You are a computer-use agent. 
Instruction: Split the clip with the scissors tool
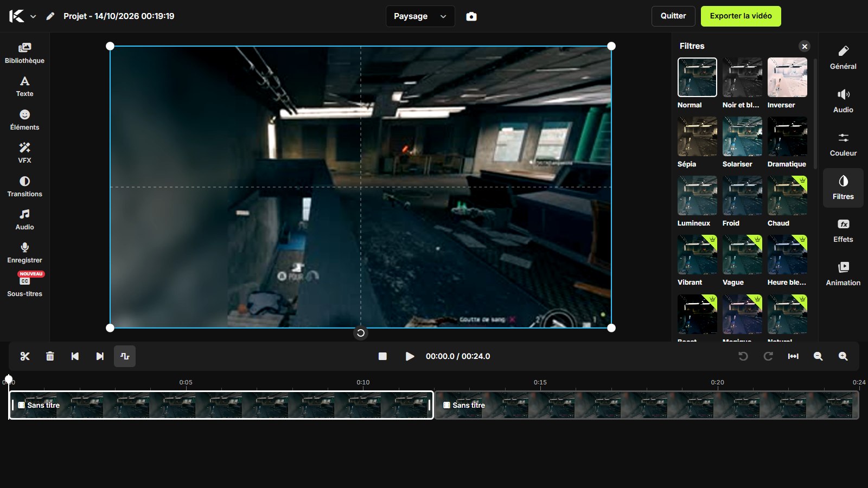(x=25, y=356)
